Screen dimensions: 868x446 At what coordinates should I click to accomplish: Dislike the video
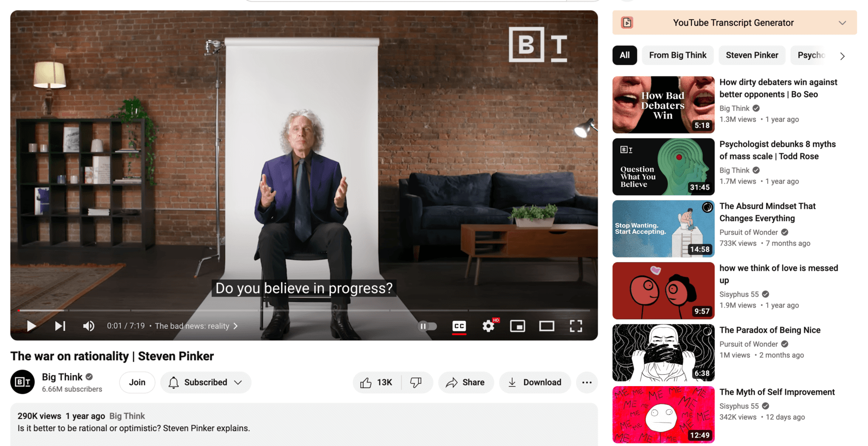click(416, 383)
